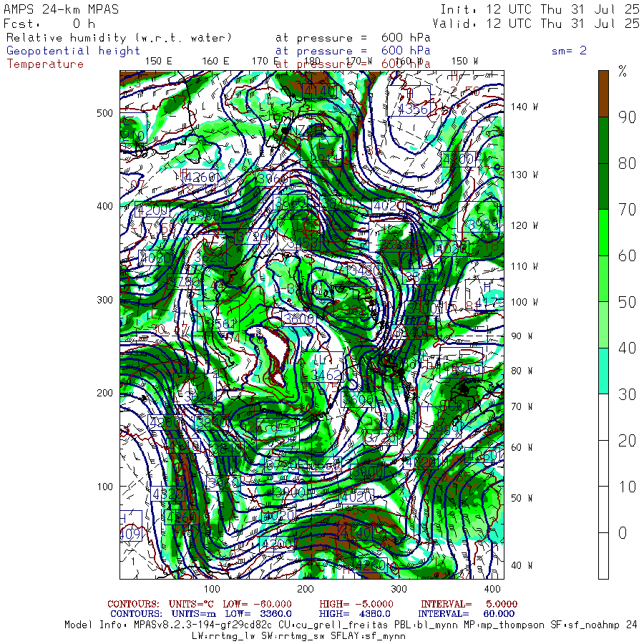The width and height of the screenshot is (644, 644).
Task: Click the '90 W' longitude label
Action: coord(522,336)
